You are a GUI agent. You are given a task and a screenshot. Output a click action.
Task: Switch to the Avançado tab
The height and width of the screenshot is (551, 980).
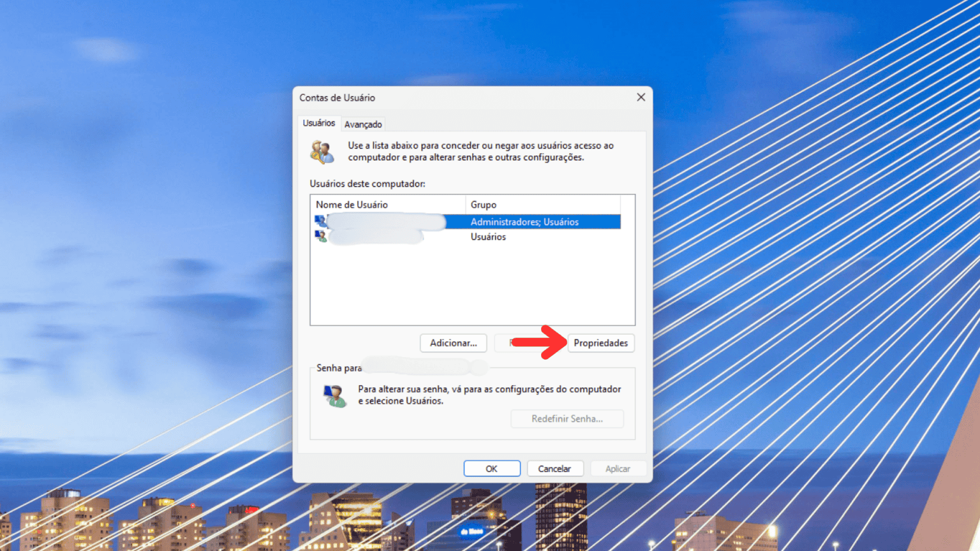(x=362, y=124)
